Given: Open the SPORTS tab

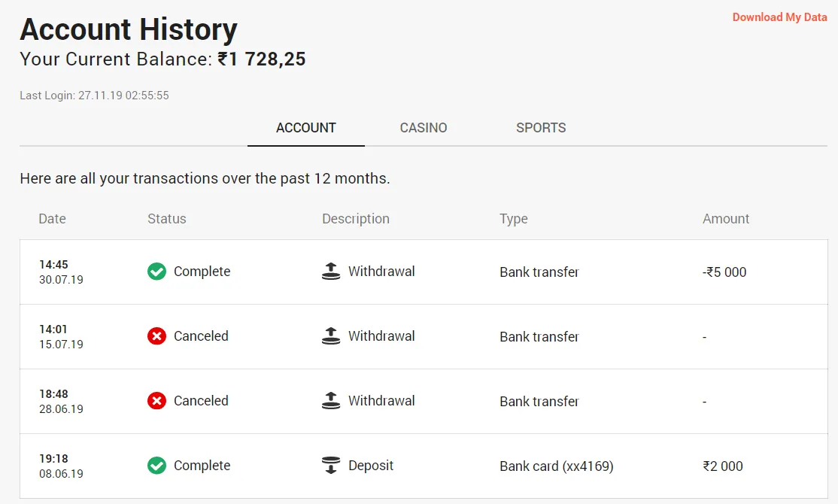Looking at the screenshot, I should pos(541,128).
